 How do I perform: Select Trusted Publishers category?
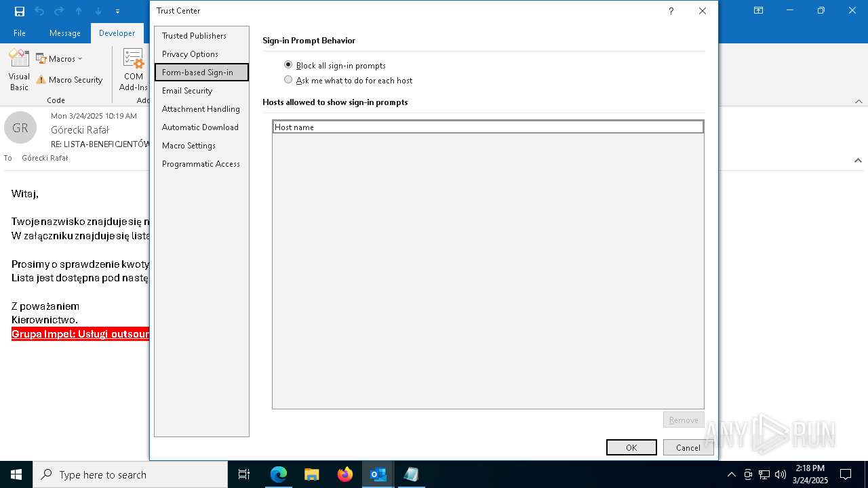click(x=201, y=35)
